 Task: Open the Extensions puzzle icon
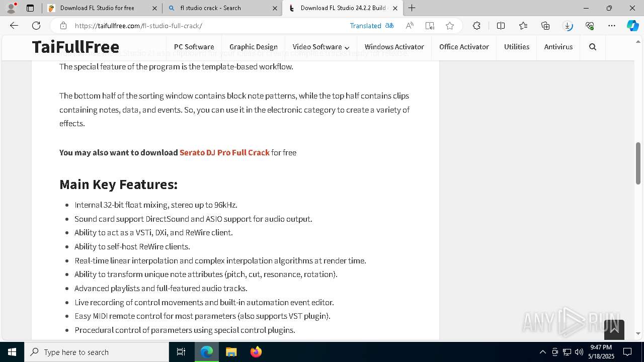click(476, 26)
